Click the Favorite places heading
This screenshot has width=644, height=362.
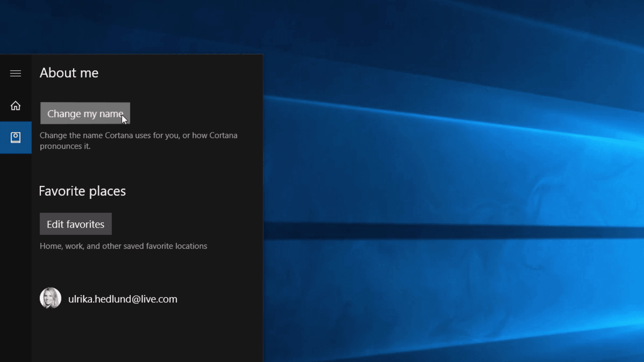coord(82,191)
